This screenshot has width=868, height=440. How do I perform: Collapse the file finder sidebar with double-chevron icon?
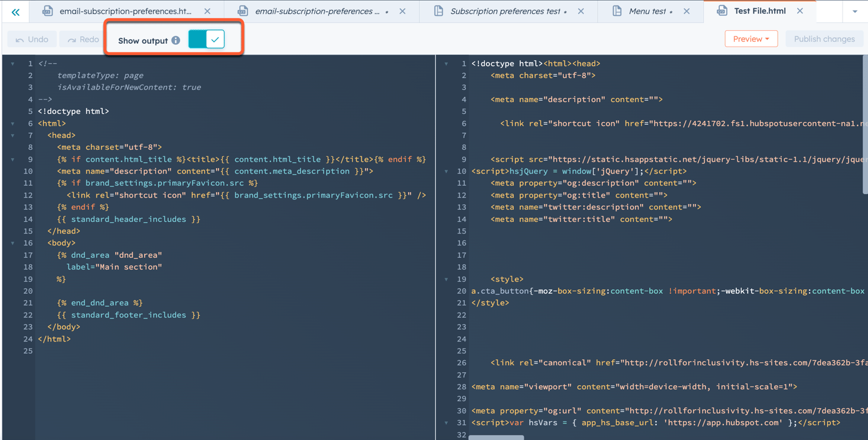pyautogui.click(x=15, y=11)
